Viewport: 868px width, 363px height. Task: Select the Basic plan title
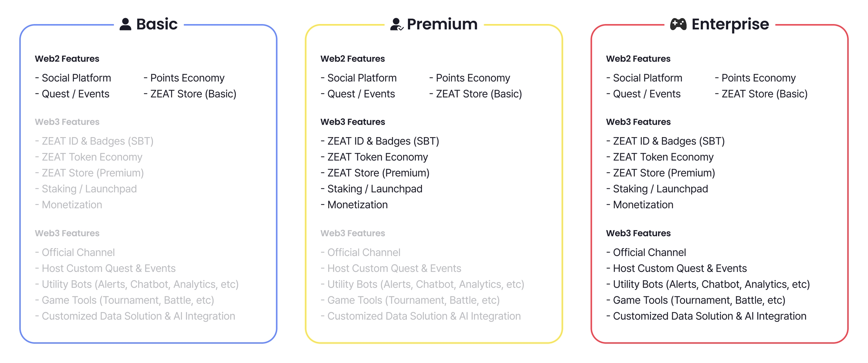click(157, 24)
